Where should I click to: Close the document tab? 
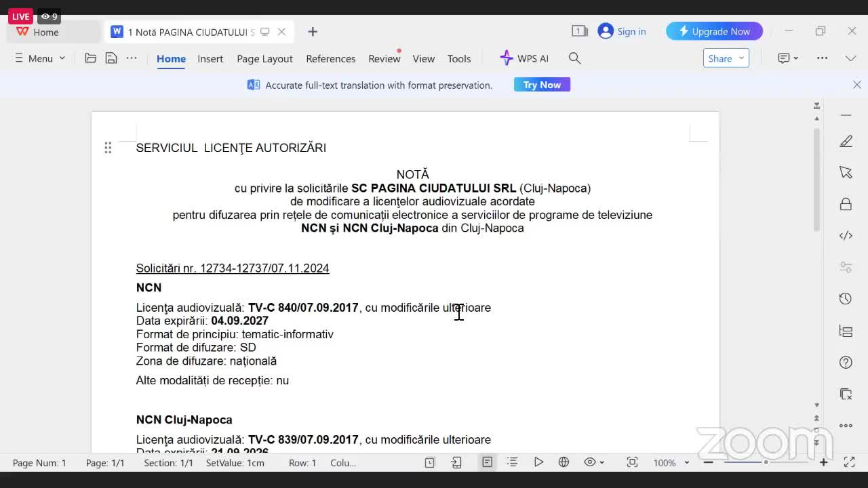[281, 32]
